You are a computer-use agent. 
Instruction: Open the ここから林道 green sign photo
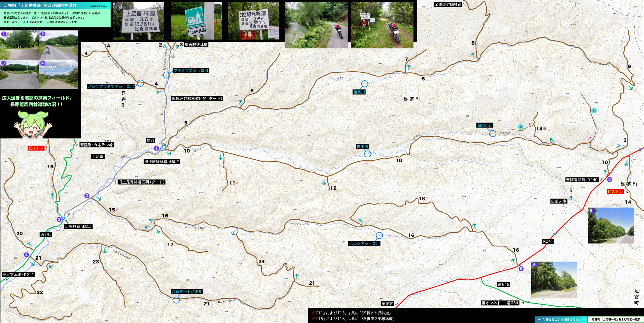[x=196, y=21]
